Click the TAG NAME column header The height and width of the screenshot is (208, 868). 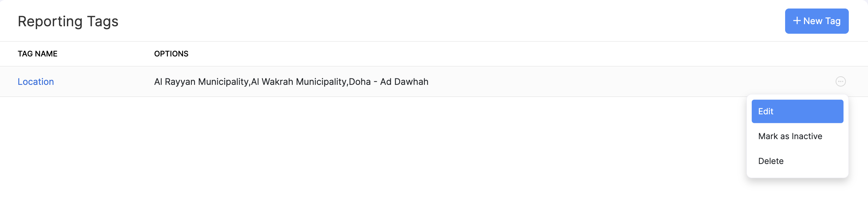[x=37, y=54]
